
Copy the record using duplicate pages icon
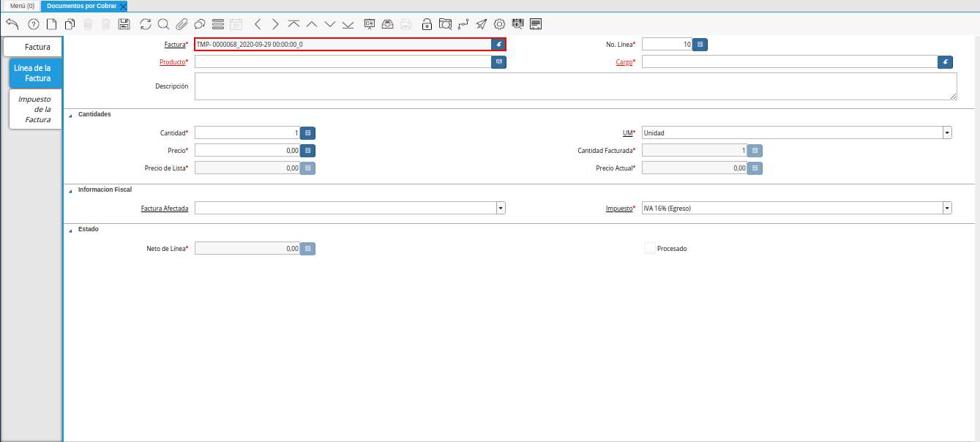pyautogui.click(x=70, y=24)
